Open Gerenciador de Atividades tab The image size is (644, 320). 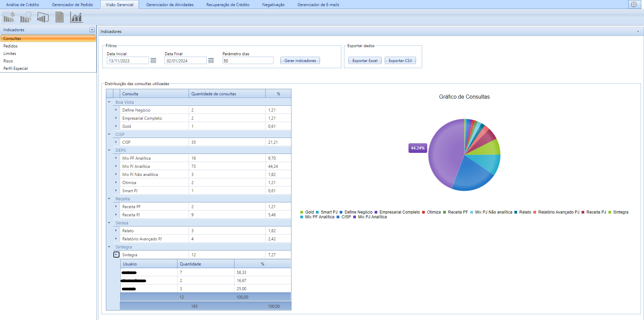(x=170, y=5)
